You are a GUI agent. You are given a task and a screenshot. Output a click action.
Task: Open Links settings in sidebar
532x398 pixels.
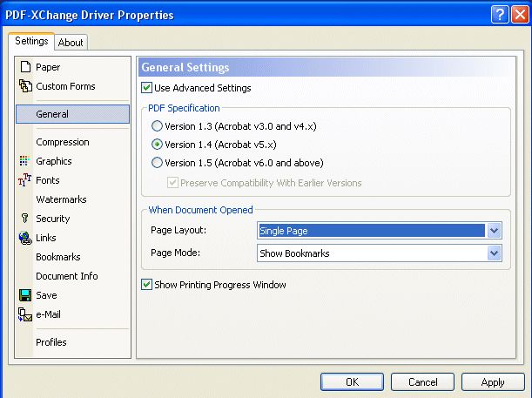[46, 238]
